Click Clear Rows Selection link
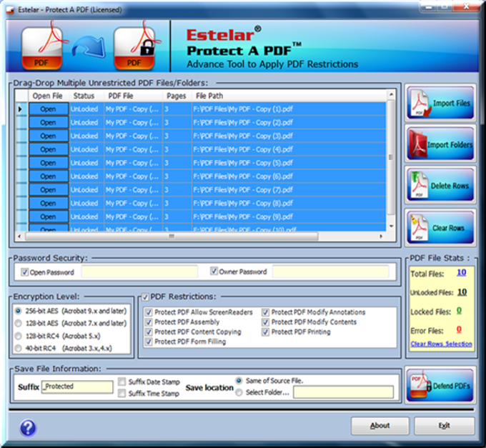Screen dimensions: 486x448 441,344
